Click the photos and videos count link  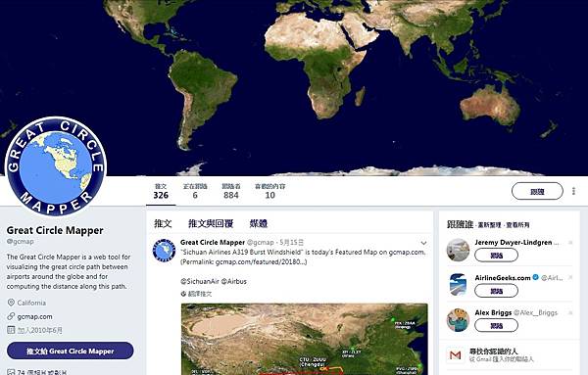[42, 372]
